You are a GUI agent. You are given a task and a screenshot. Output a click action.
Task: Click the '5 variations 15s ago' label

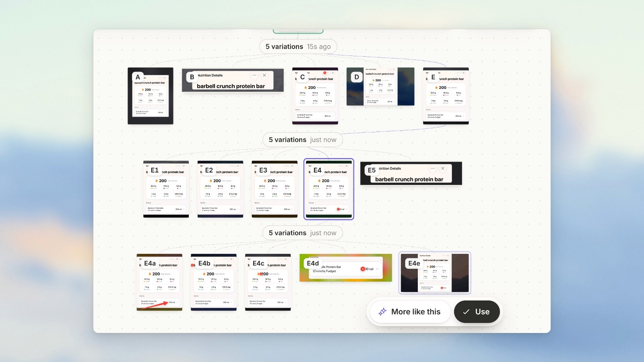(x=298, y=47)
